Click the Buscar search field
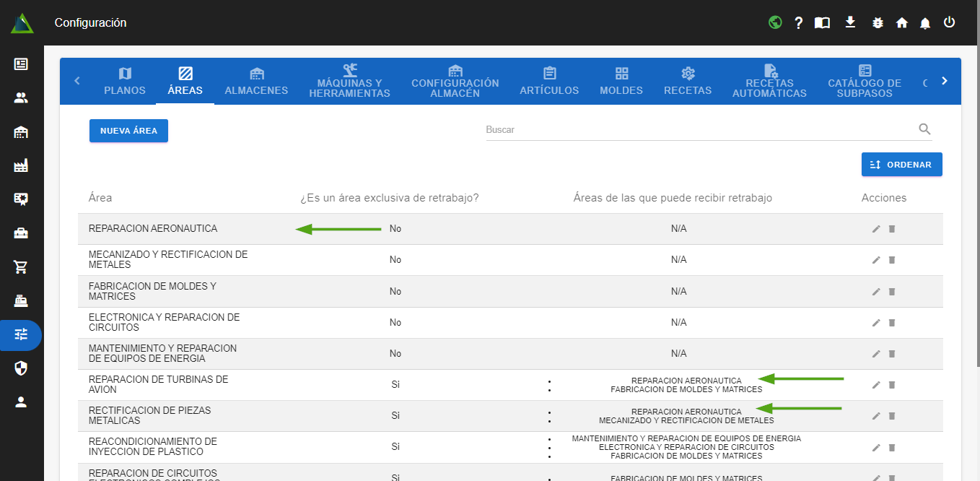The height and width of the screenshot is (481, 980). pyautogui.click(x=696, y=130)
